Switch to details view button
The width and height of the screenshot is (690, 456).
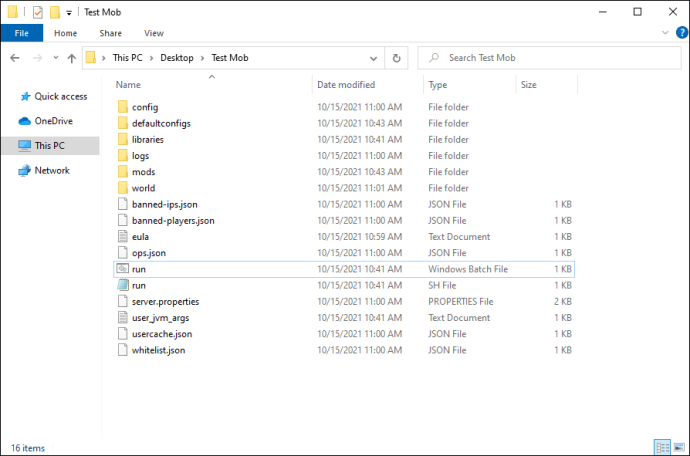coord(662,448)
